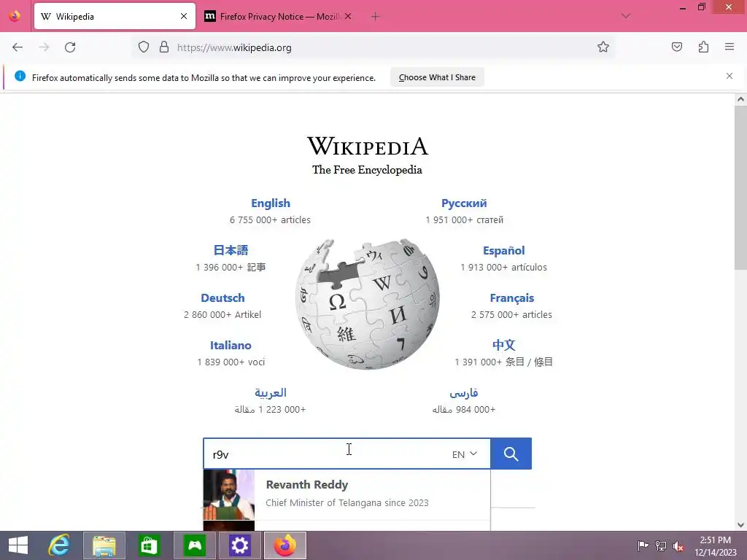The width and height of the screenshot is (747, 560).
Task: Open the English Wikipedia link
Action: click(270, 203)
